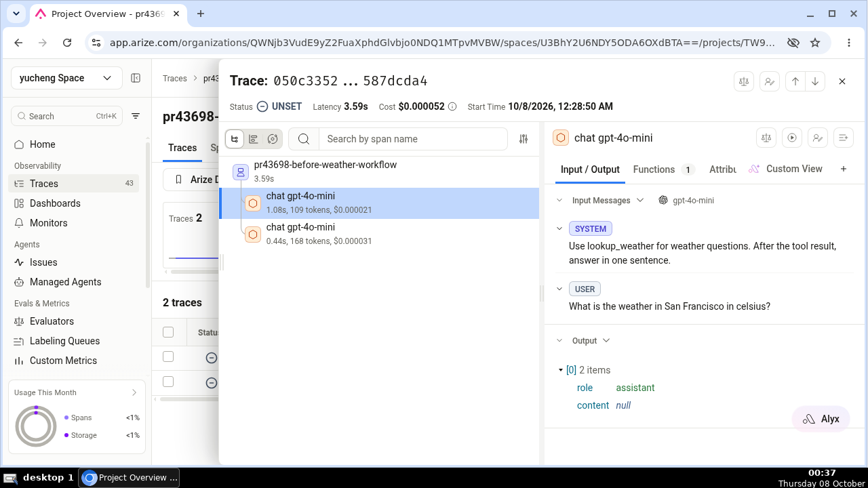Collapse the USER message chevron
Viewport: 868px width, 488px height.
click(559, 289)
